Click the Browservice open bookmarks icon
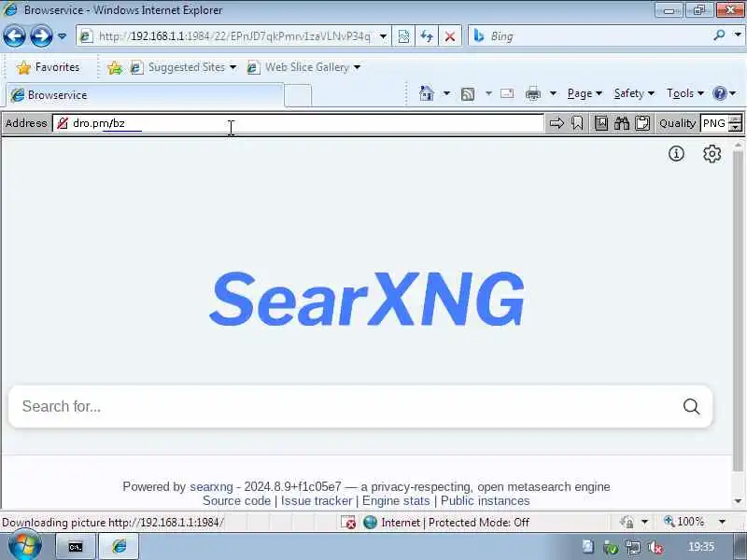This screenshot has height=560, width=747. coord(601,123)
